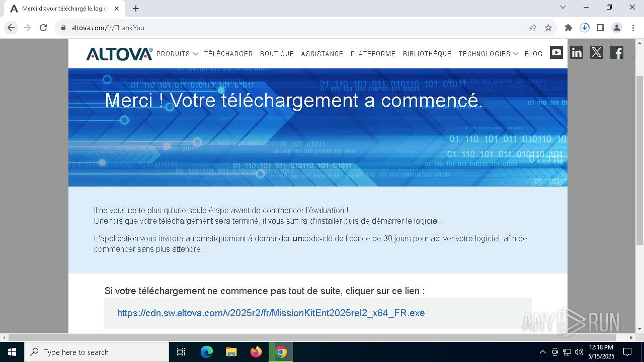Open Windows notification center
Viewport: 644px width, 362px height.
(627, 352)
